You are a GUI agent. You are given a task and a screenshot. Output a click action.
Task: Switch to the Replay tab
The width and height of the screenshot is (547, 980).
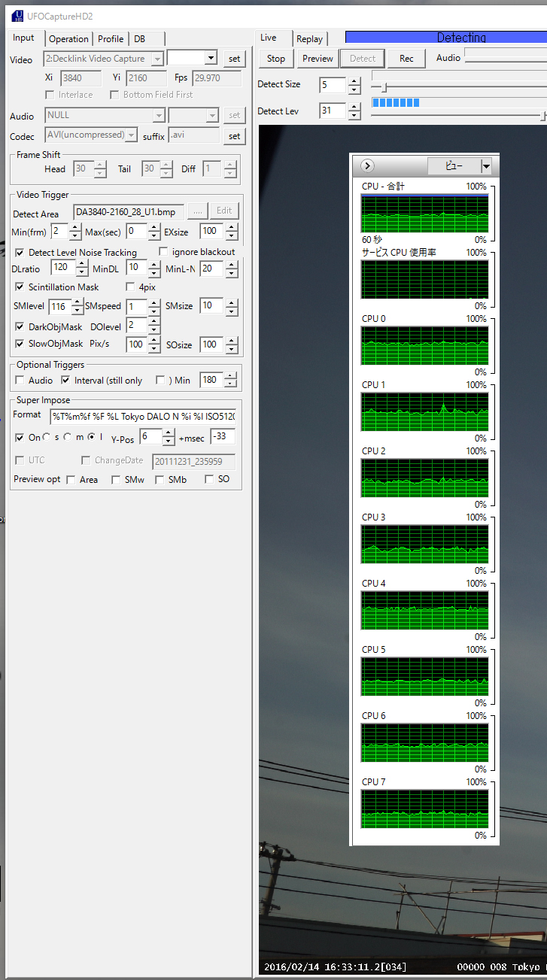(309, 39)
